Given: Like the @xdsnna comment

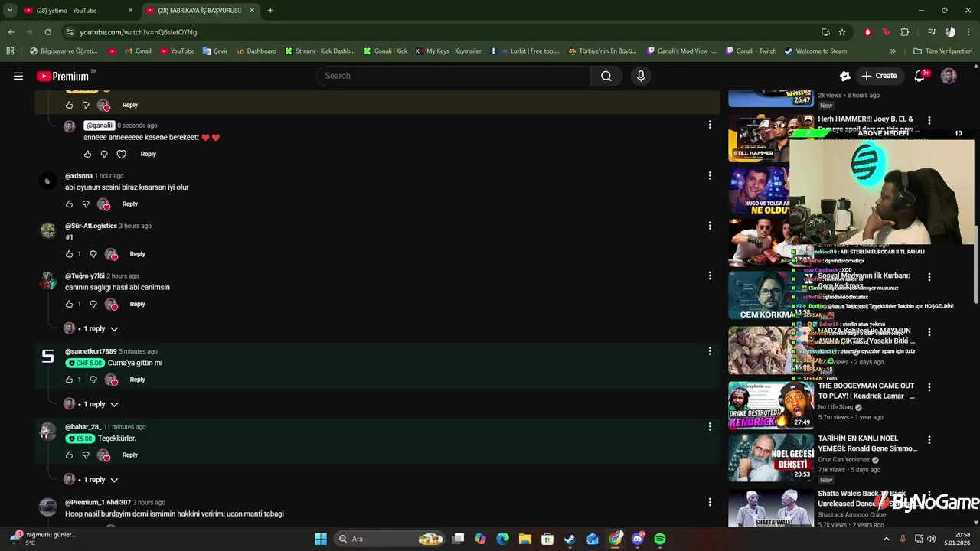Looking at the screenshot, I should coord(69,204).
